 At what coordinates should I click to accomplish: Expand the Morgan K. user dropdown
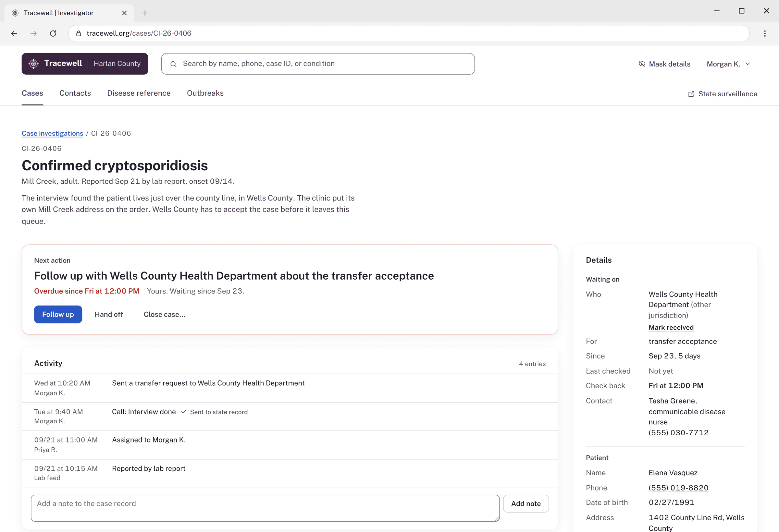pyautogui.click(x=728, y=64)
